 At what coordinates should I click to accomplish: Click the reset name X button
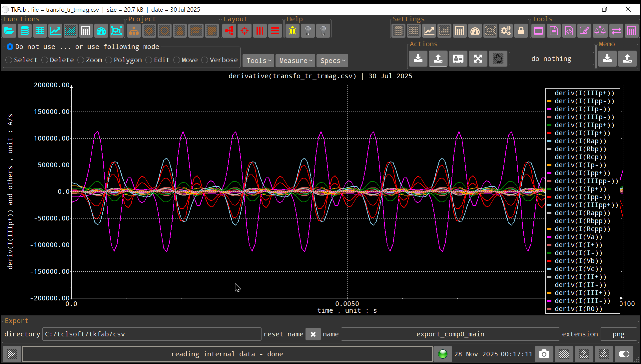tap(313, 334)
